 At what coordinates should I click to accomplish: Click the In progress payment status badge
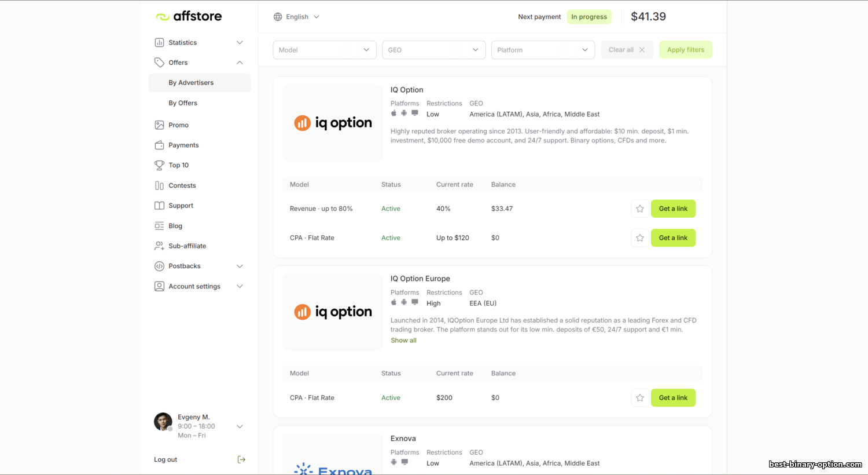[589, 17]
